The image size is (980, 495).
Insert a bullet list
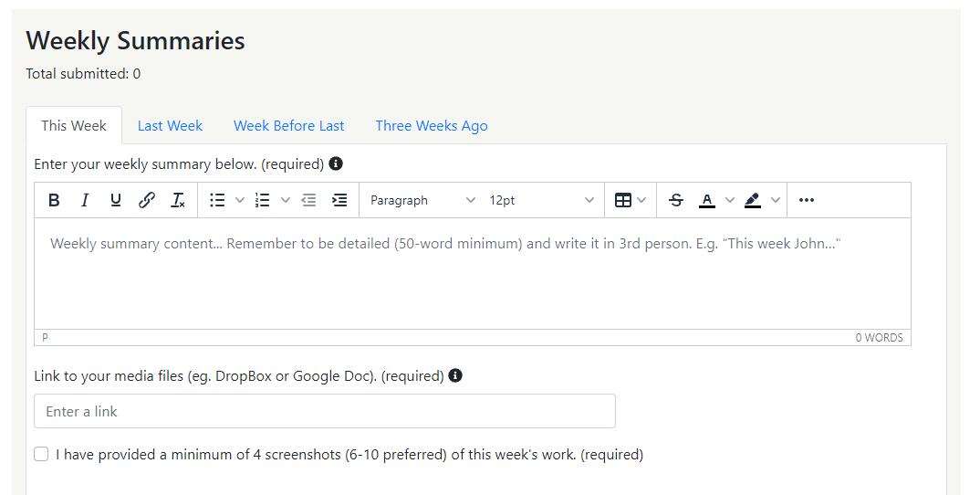click(x=217, y=200)
